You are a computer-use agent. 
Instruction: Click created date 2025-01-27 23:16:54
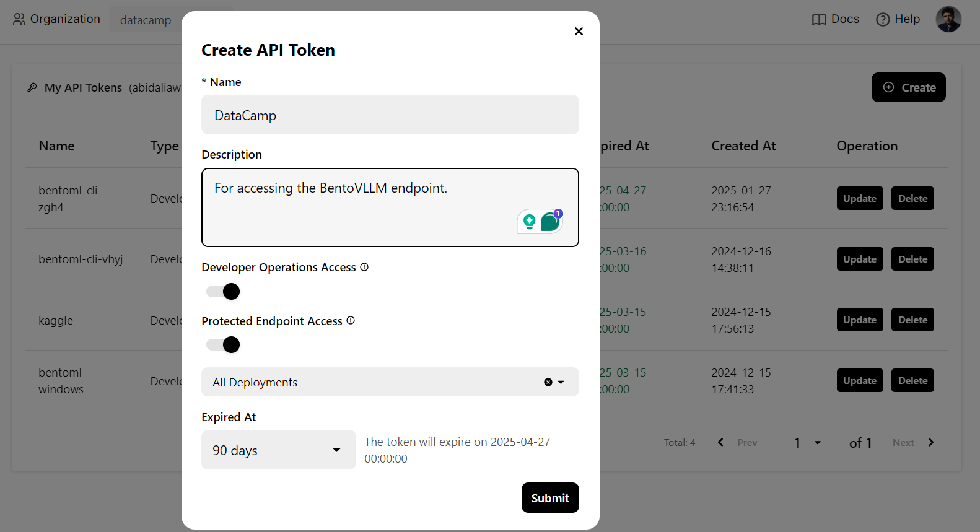click(741, 198)
